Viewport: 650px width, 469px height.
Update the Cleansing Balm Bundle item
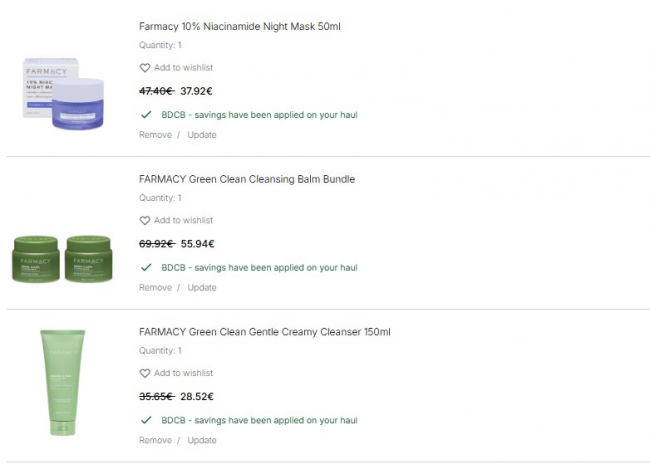coord(202,288)
